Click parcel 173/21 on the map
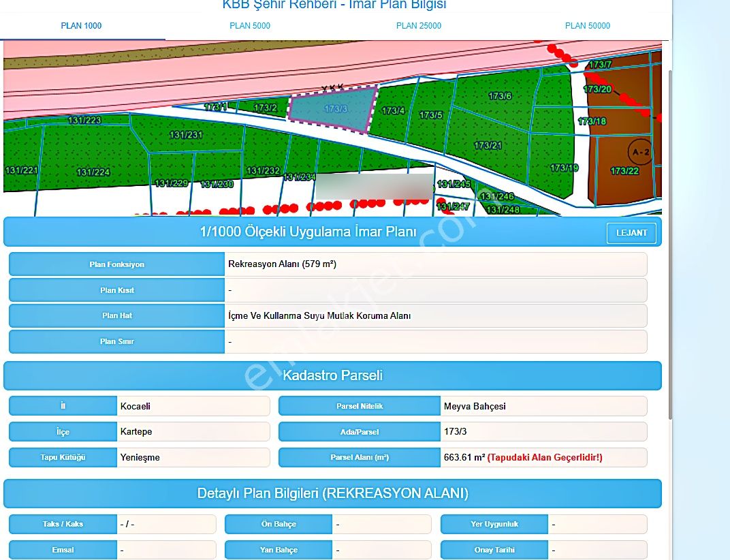 [488, 146]
